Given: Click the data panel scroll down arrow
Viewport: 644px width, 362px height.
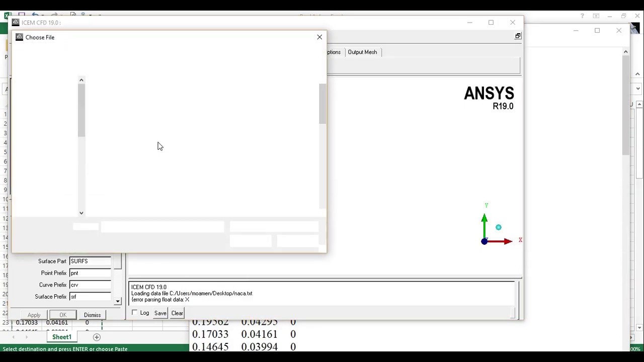Looking at the screenshot, I should 117,301.
